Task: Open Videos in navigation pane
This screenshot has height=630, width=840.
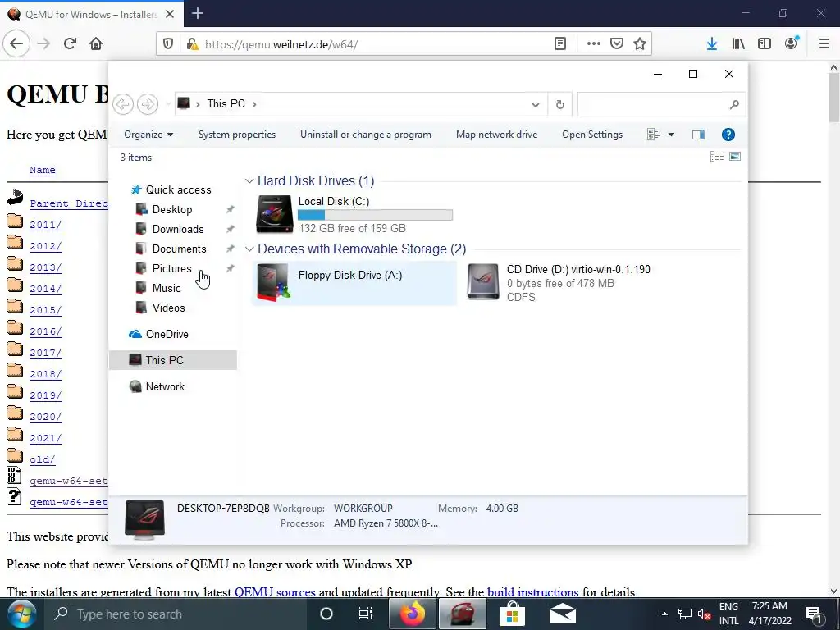Action: tap(168, 308)
